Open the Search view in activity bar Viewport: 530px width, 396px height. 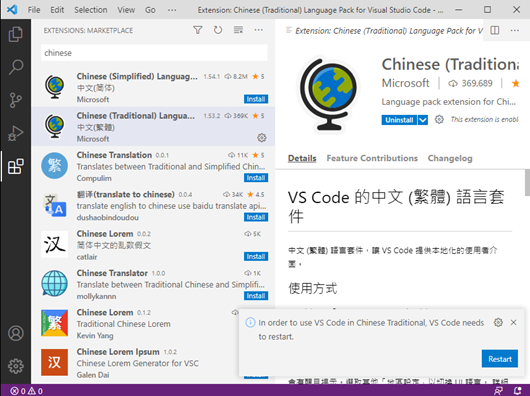[x=16, y=67]
